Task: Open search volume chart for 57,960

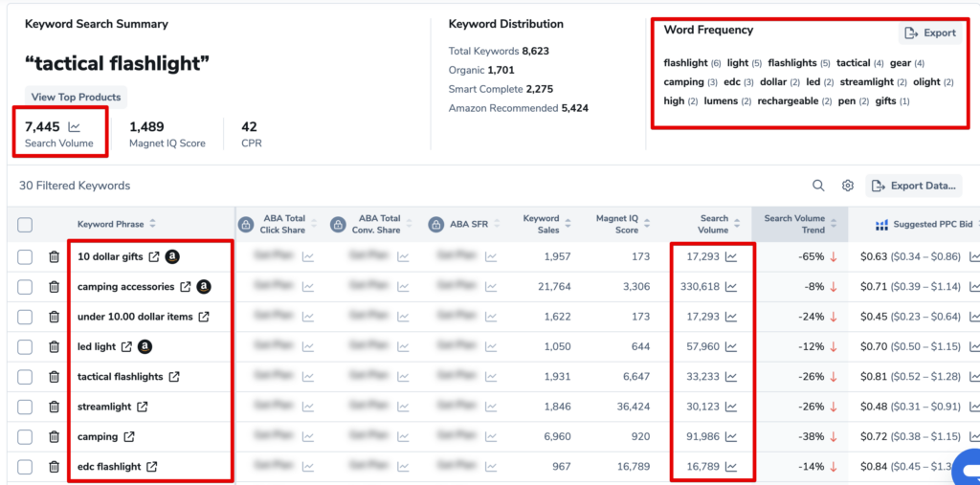Action: click(730, 346)
